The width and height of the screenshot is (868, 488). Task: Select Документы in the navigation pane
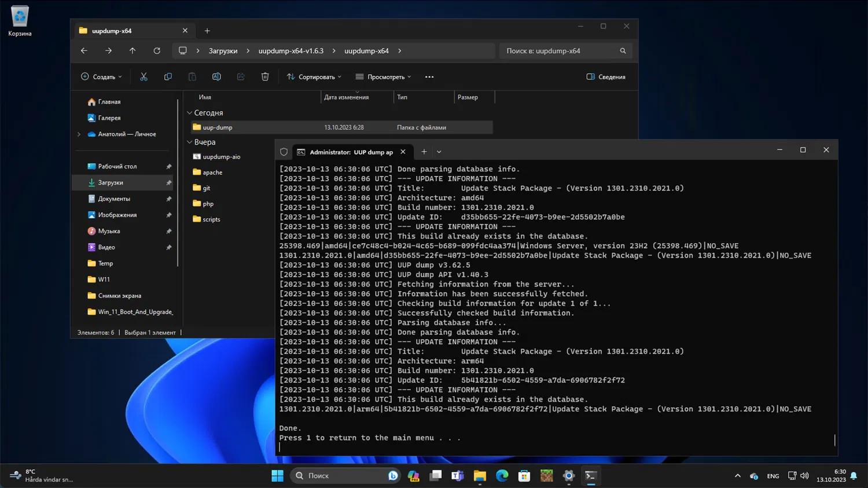click(x=114, y=199)
